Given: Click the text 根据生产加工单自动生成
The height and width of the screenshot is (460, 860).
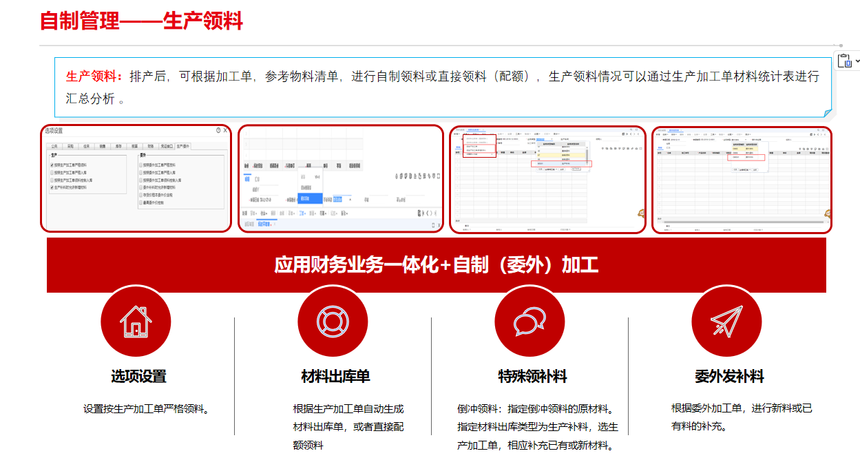Looking at the screenshot, I should click(x=348, y=409).
